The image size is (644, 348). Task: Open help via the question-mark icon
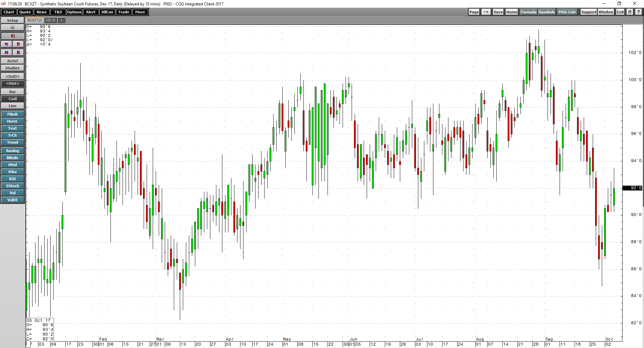coord(638,12)
